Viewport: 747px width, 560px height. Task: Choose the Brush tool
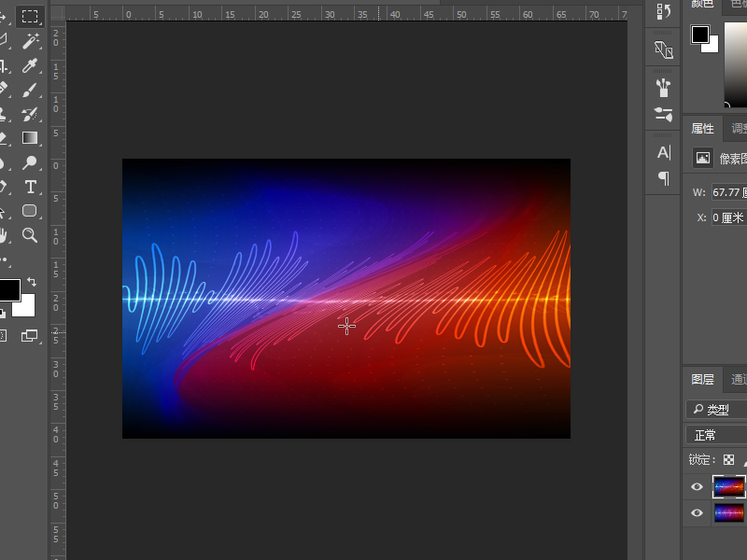point(30,90)
